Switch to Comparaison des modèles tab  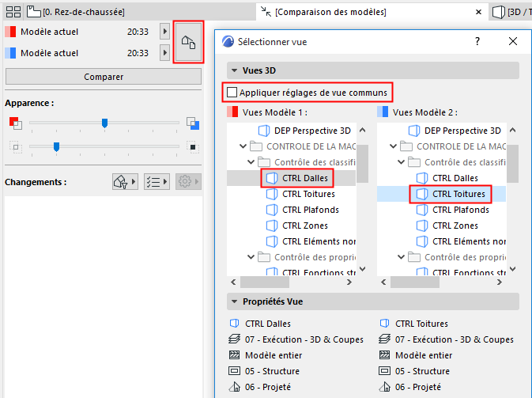pyautogui.click(x=332, y=12)
